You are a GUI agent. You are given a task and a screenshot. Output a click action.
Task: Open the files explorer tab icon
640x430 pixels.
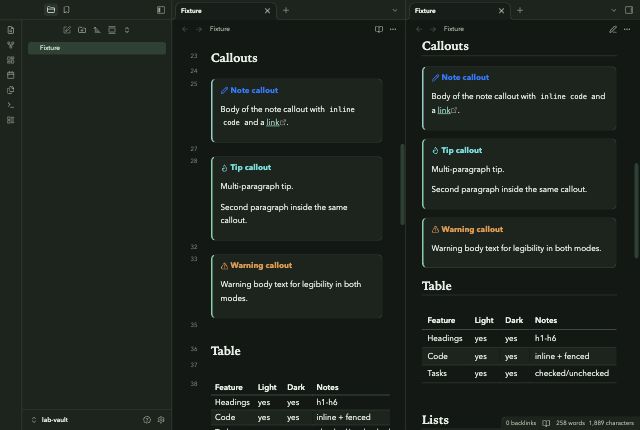point(51,10)
